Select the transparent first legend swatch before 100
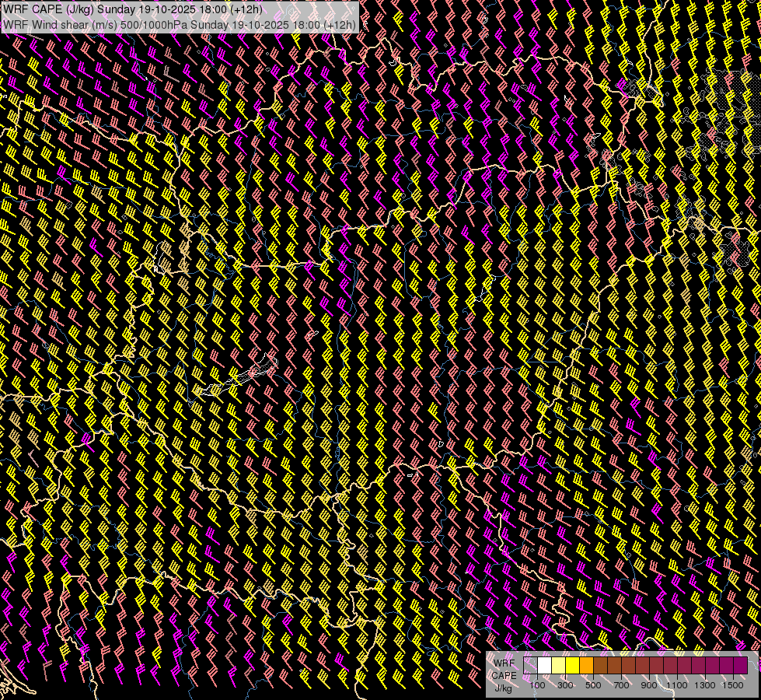Screen dimensions: 761x700 click(530, 666)
